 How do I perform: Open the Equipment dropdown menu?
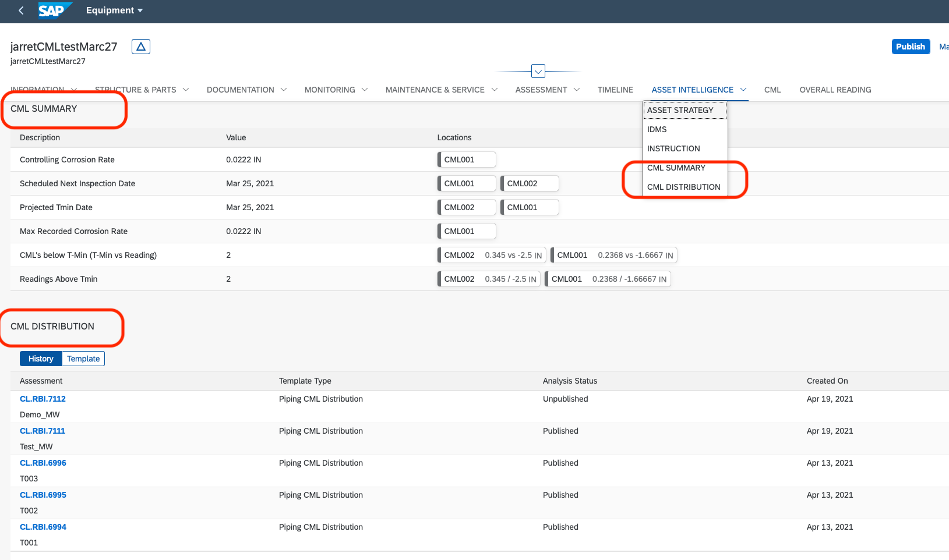pos(114,10)
